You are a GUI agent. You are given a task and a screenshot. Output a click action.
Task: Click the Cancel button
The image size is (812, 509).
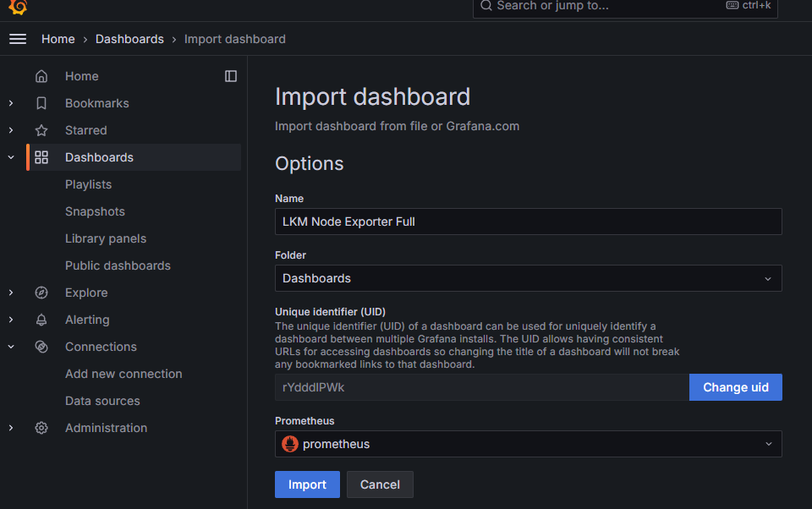coord(380,484)
